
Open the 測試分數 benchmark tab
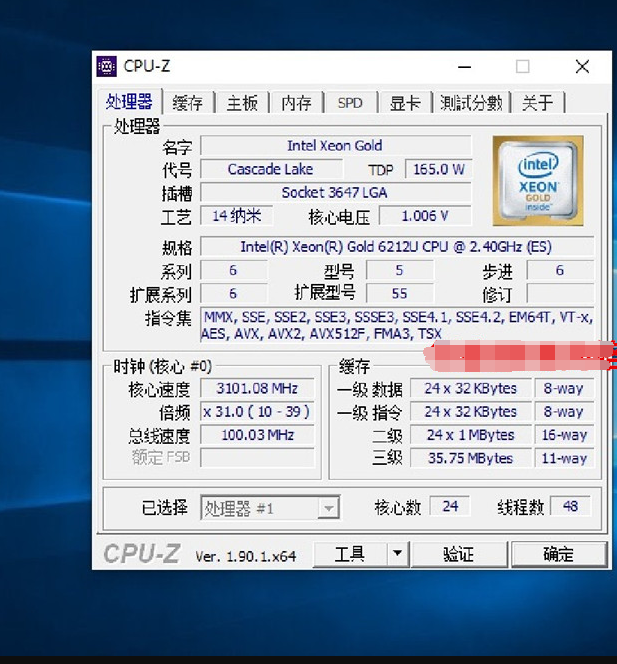[x=471, y=103]
